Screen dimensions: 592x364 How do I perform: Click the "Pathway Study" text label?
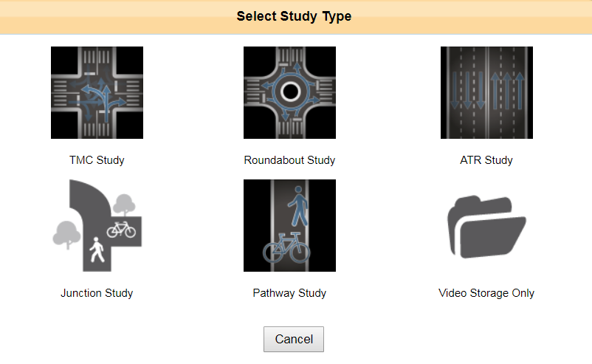[289, 293]
